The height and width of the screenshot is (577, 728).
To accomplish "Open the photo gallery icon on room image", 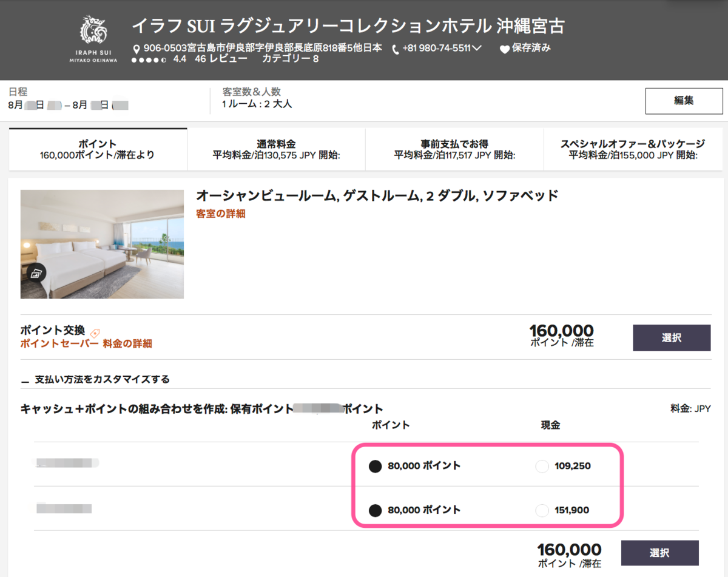I will click(36, 274).
